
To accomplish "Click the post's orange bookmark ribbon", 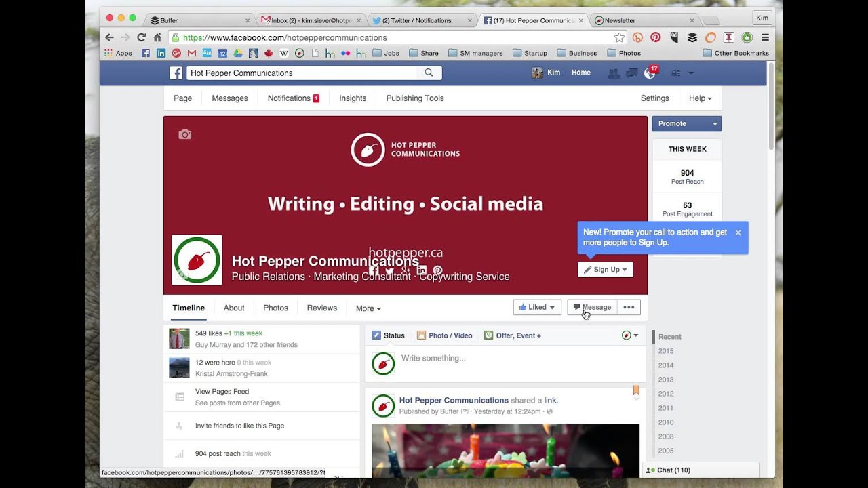I will coord(636,391).
